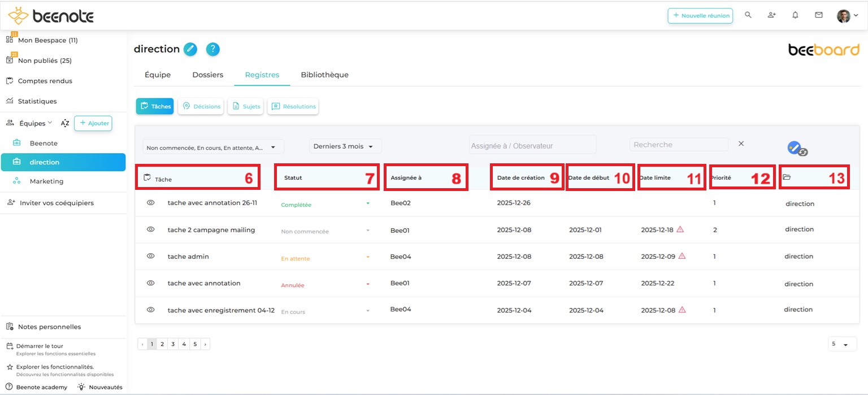Click eye icon for tache admin
Image resolution: width=868 pixels, height=395 pixels.
click(151, 256)
